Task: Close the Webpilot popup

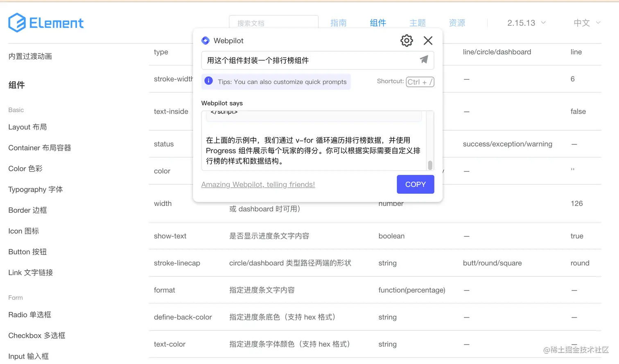Action: pyautogui.click(x=428, y=41)
